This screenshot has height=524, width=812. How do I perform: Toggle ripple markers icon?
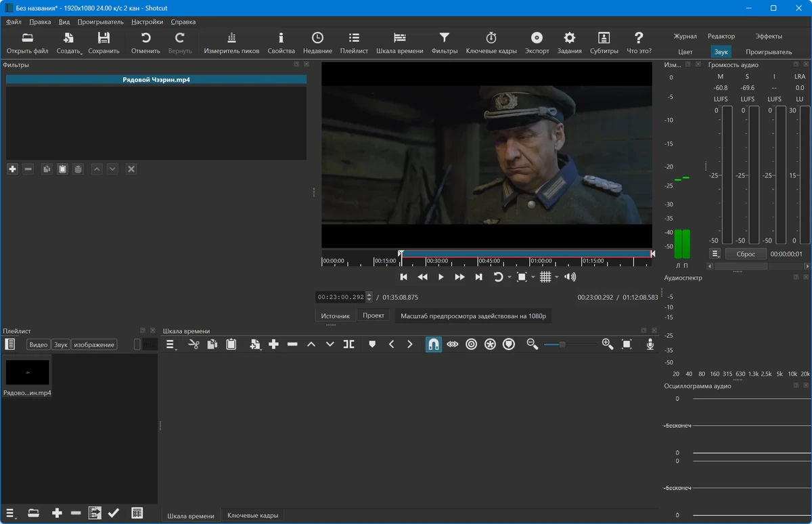tap(509, 345)
